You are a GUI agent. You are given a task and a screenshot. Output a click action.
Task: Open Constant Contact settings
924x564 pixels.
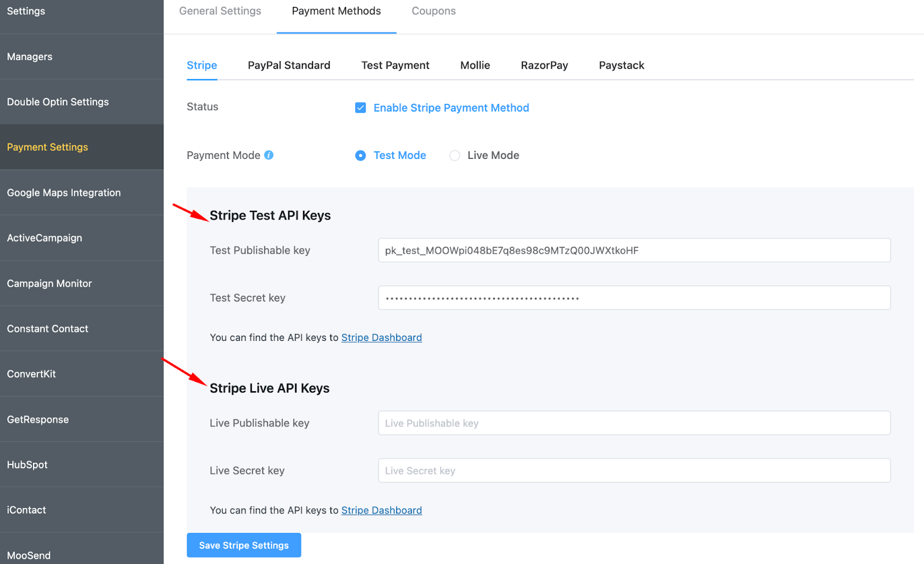81,329
